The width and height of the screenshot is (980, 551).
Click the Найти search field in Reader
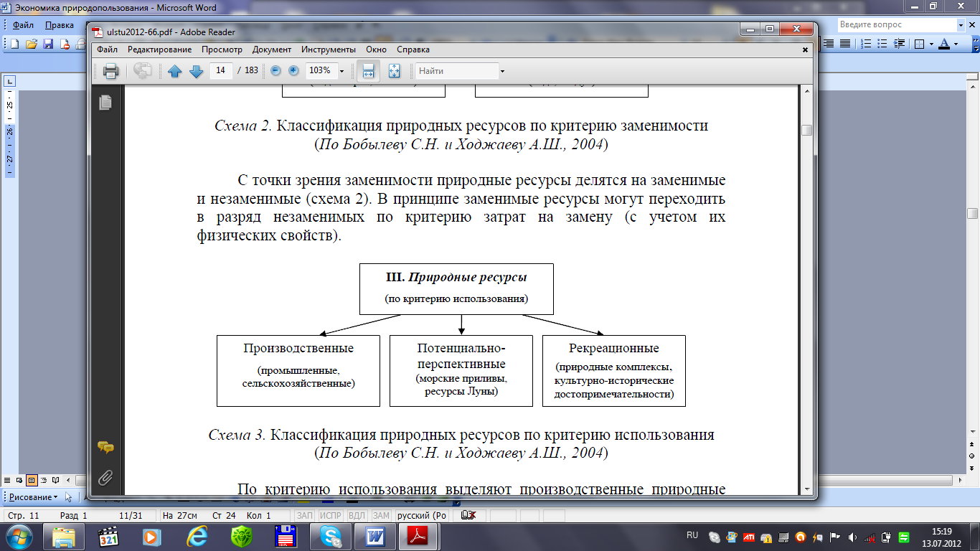457,71
